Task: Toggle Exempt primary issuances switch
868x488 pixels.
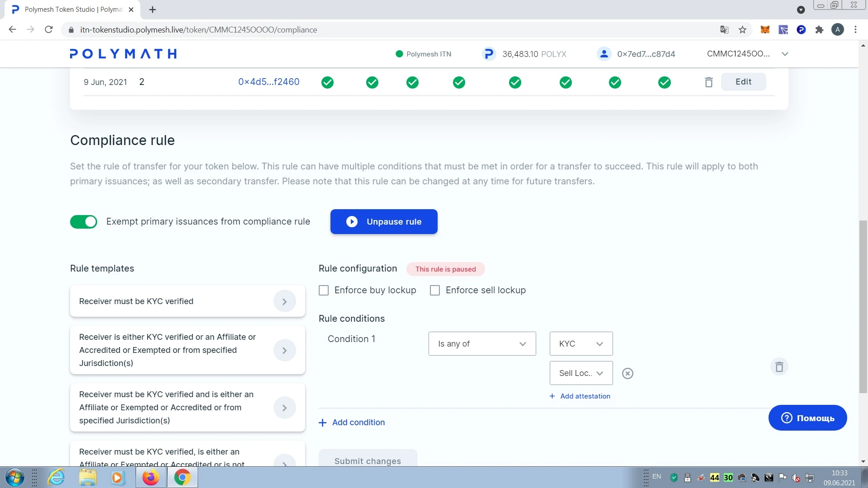Action: [x=84, y=222]
